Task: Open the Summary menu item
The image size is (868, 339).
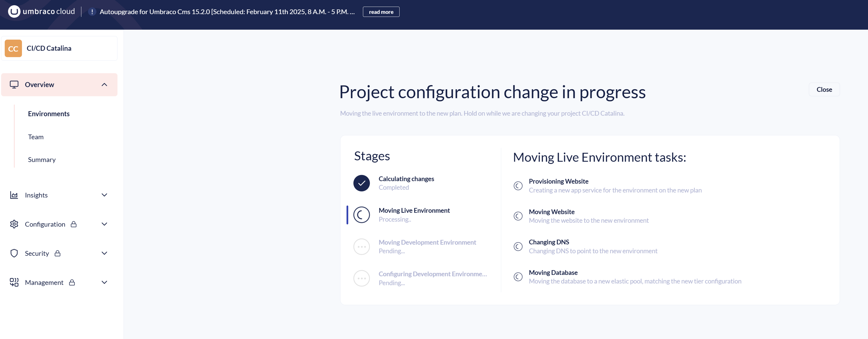Action: click(42, 160)
